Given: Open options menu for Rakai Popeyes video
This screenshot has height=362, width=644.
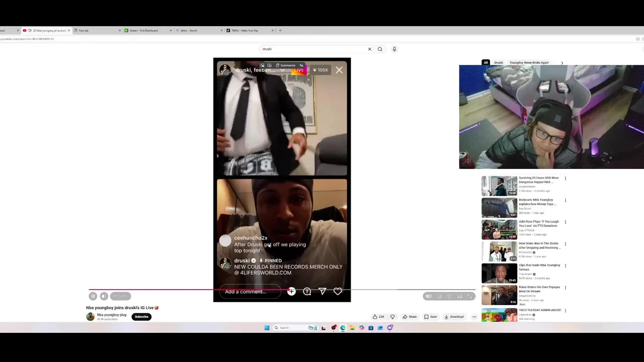Looking at the screenshot, I should (x=565, y=288).
